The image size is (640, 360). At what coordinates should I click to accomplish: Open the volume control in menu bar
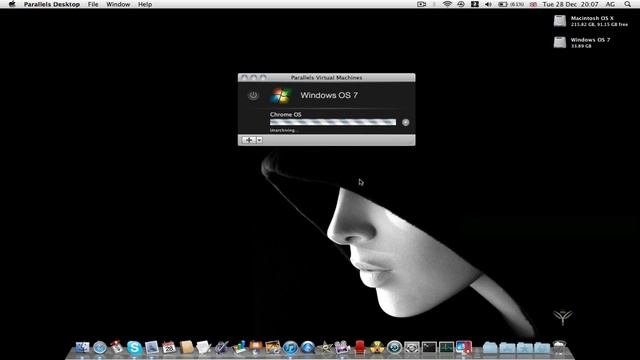coord(488,4)
